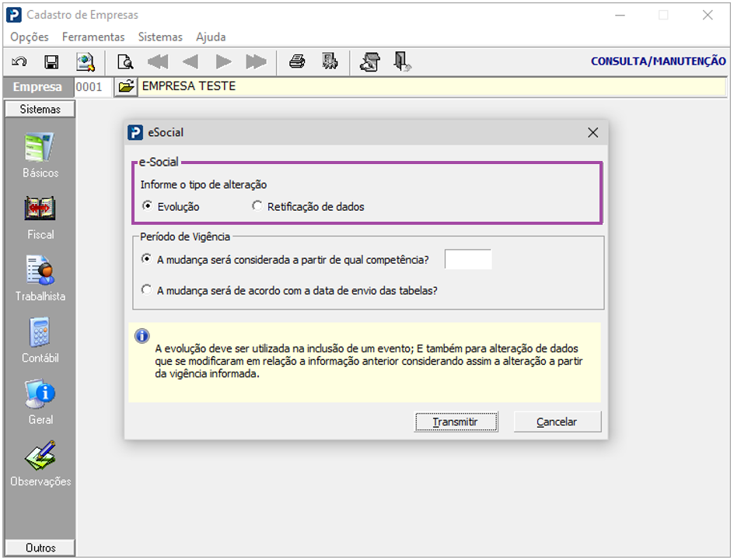Click the undo arrow toolbar icon
Image resolution: width=734 pixels, height=560 pixels.
(x=19, y=61)
